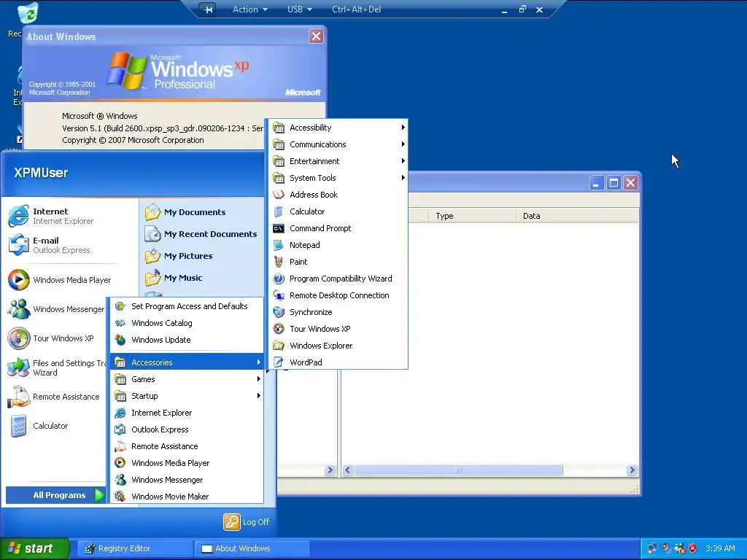
Task: Click Registry Editor horizontal scrollbar thumb
Action: point(458,470)
